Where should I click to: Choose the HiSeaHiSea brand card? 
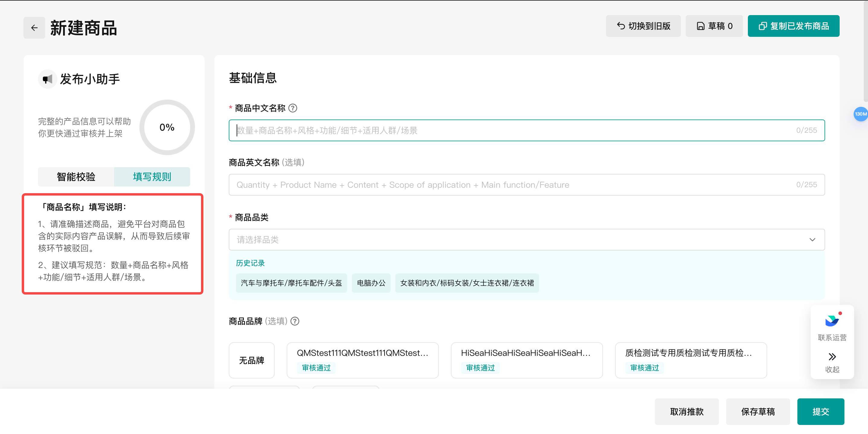click(x=527, y=361)
